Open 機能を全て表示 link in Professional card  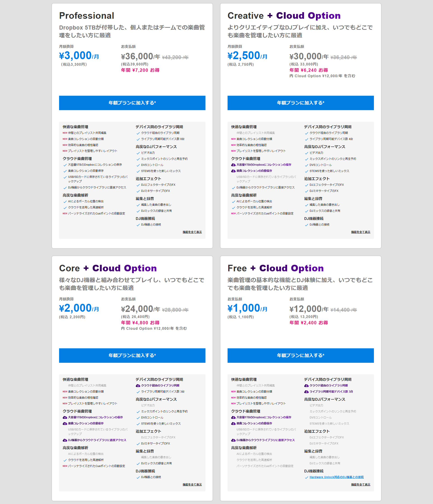(192, 232)
